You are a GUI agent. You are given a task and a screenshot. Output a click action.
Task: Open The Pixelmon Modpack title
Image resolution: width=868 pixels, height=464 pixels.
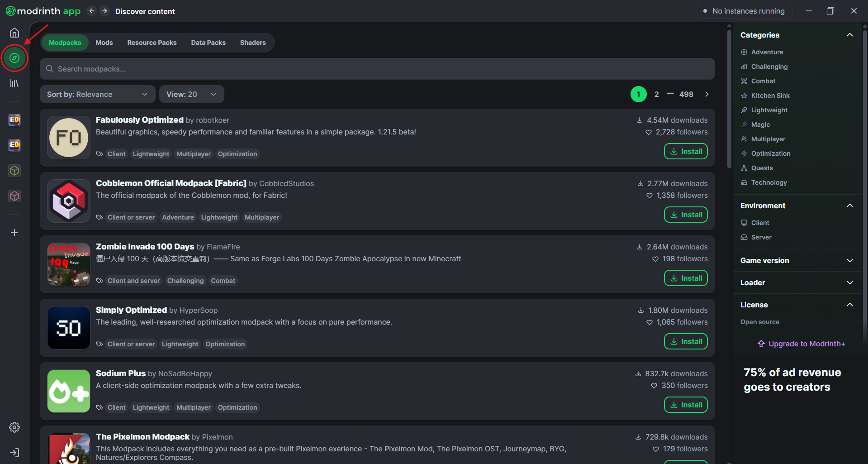(142, 437)
